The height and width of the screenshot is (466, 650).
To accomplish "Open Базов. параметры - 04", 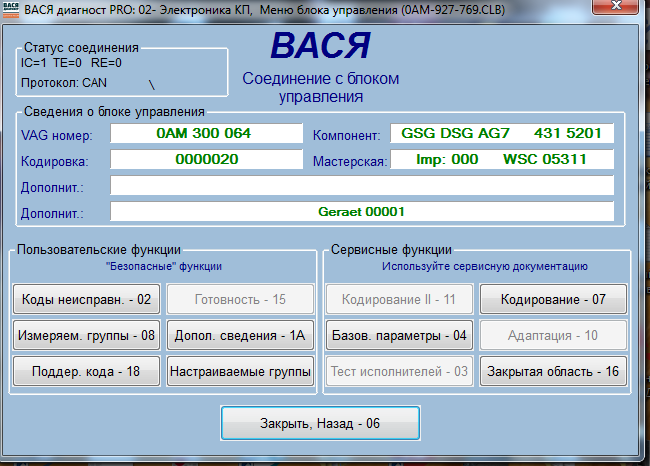I will pyautogui.click(x=399, y=335).
